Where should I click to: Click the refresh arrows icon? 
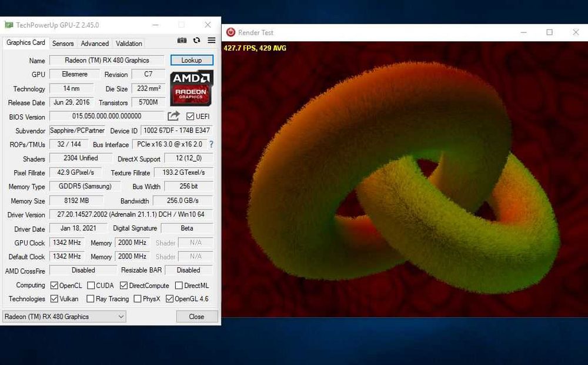pos(197,40)
